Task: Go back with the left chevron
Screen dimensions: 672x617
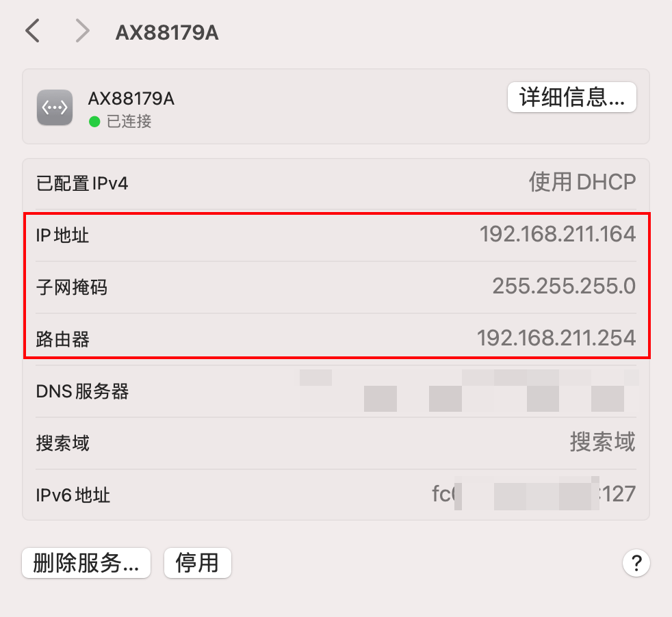Action: click(x=32, y=31)
